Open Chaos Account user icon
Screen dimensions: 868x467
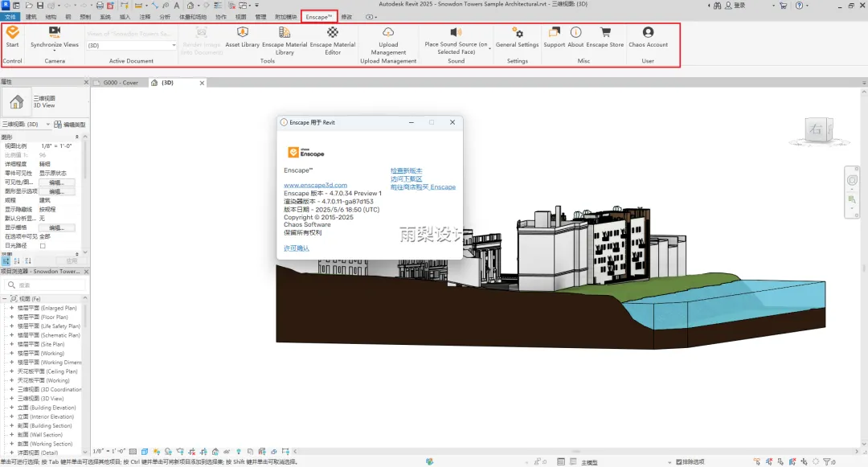[x=649, y=32]
